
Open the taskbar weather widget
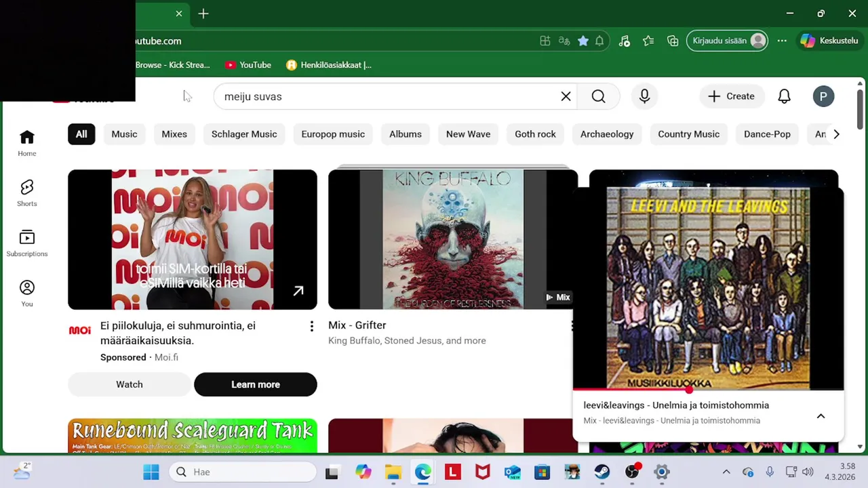pos(22,471)
